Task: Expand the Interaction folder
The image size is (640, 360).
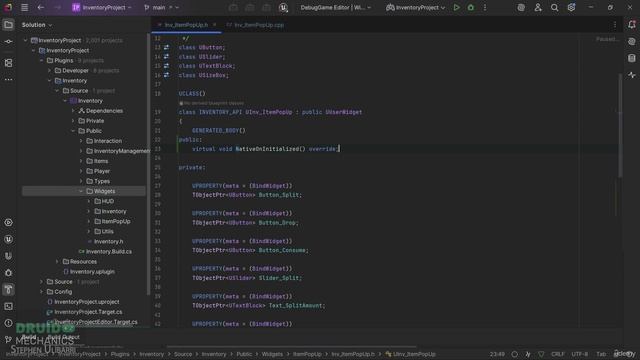Action: (81, 141)
